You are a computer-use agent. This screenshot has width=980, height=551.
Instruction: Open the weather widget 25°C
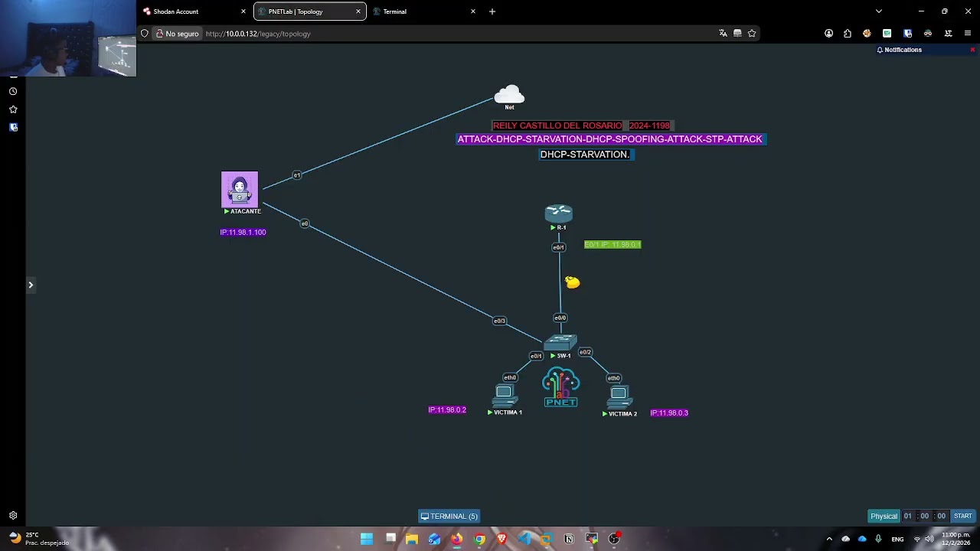coord(38,539)
